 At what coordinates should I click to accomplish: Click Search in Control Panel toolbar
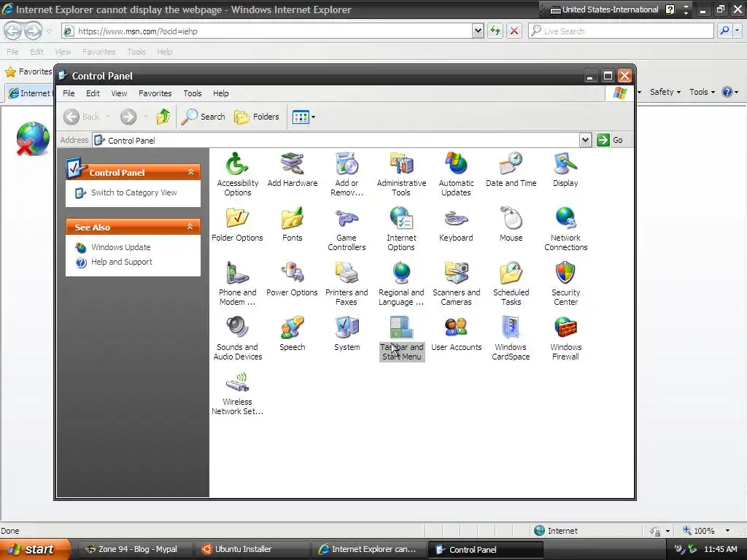point(204,116)
